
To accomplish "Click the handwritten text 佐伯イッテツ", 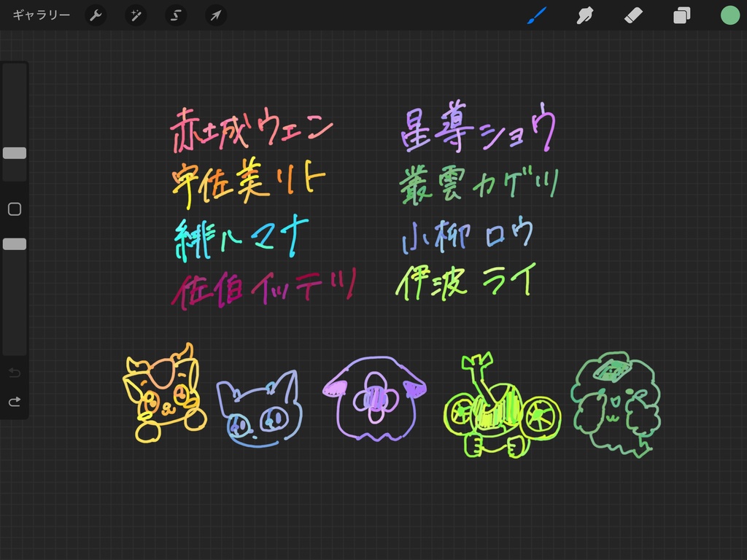I will click(x=264, y=288).
